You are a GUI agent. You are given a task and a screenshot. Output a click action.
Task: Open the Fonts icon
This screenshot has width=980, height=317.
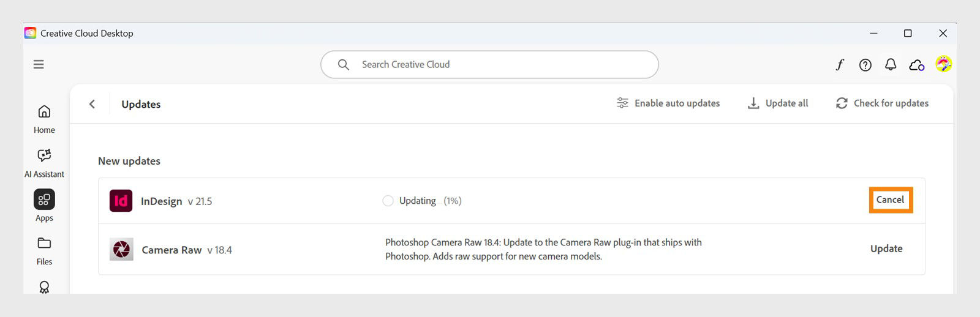(x=840, y=64)
